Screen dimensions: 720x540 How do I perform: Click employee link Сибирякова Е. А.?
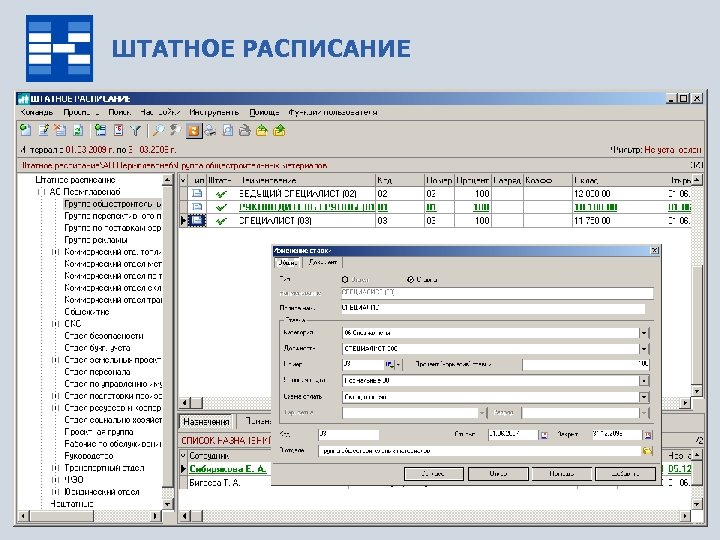click(228, 469)
